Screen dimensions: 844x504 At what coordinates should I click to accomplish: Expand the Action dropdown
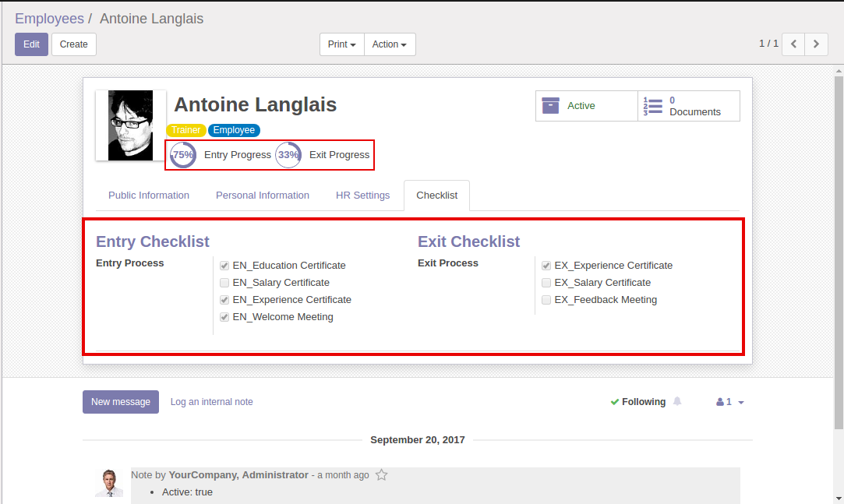pyautogui.click(x=390, y=44)
